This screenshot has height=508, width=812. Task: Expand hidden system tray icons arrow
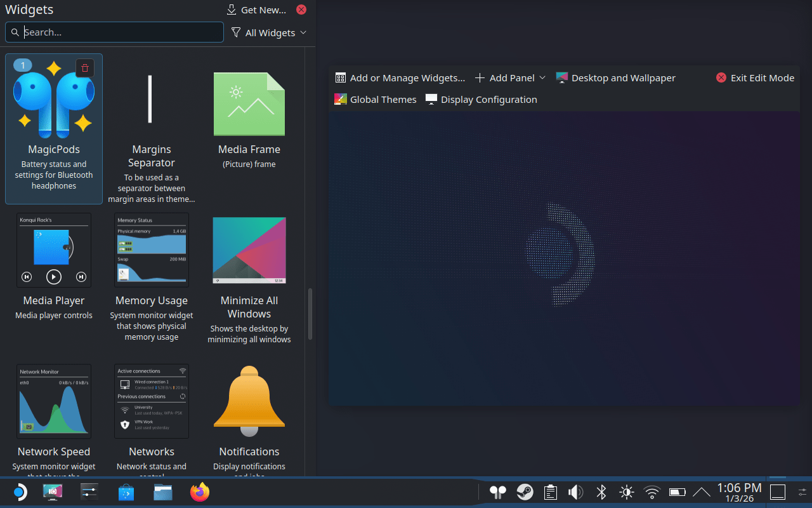coord(702,492)
